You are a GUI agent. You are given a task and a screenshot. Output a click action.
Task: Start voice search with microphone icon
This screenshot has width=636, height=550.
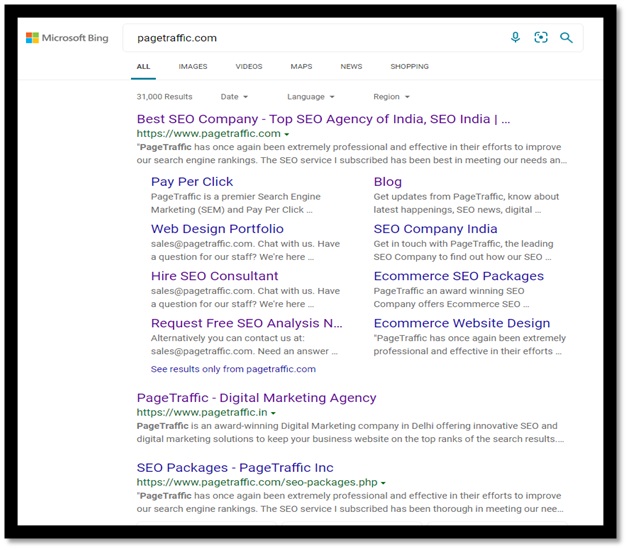coord(515,38)
